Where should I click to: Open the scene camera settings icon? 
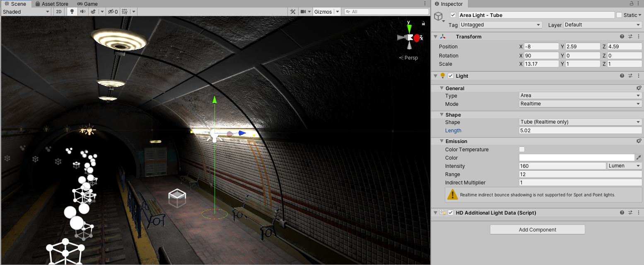304,12
